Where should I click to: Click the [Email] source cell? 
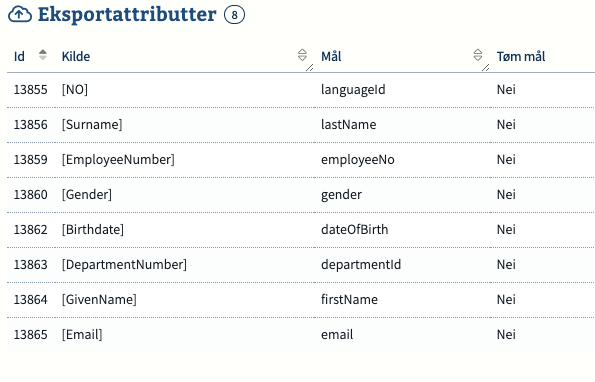click(82, 335)
